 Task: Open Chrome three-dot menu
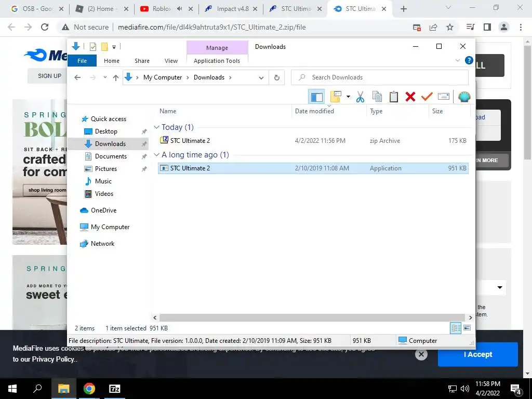[521, 27]
